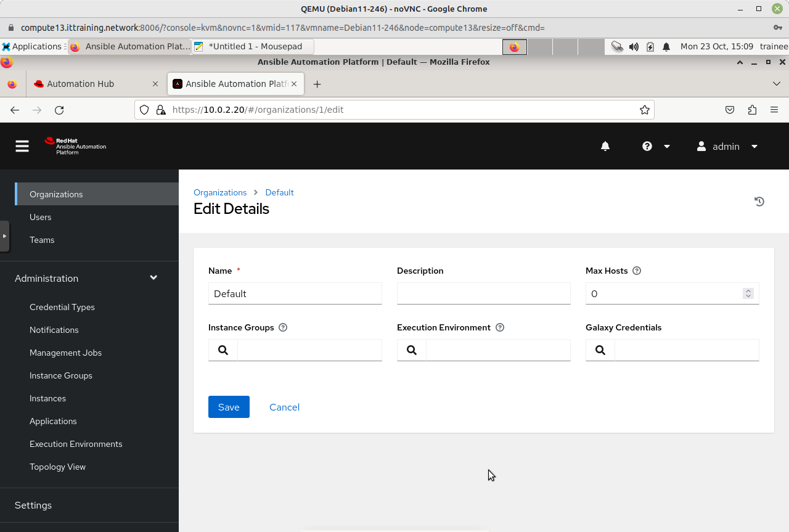Go to Organizations breadcrumb link
789x532 pixels.
click(x=220, y=192)
